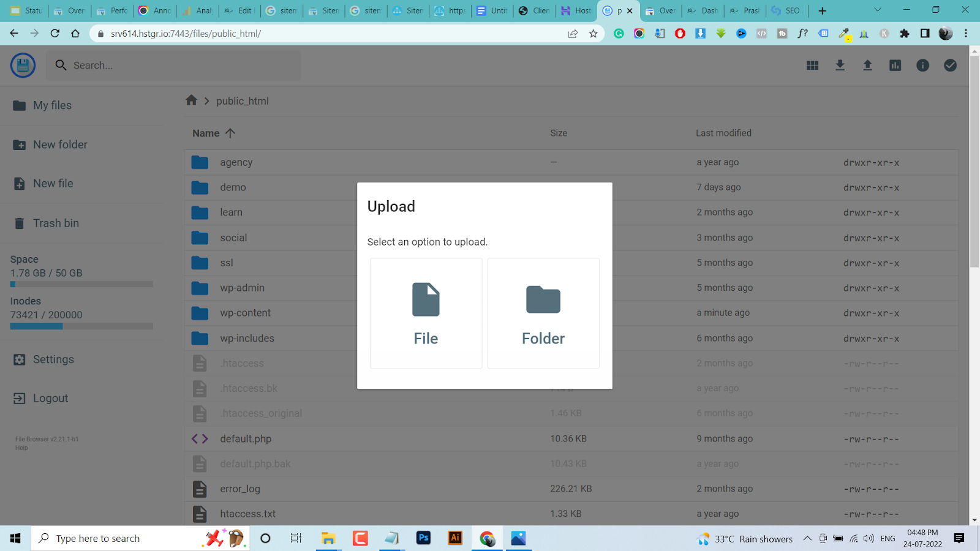The height and width of the screenshot is (551, 980).
Task: Click the browser back arrow
Action: click(x=14, y=34)
